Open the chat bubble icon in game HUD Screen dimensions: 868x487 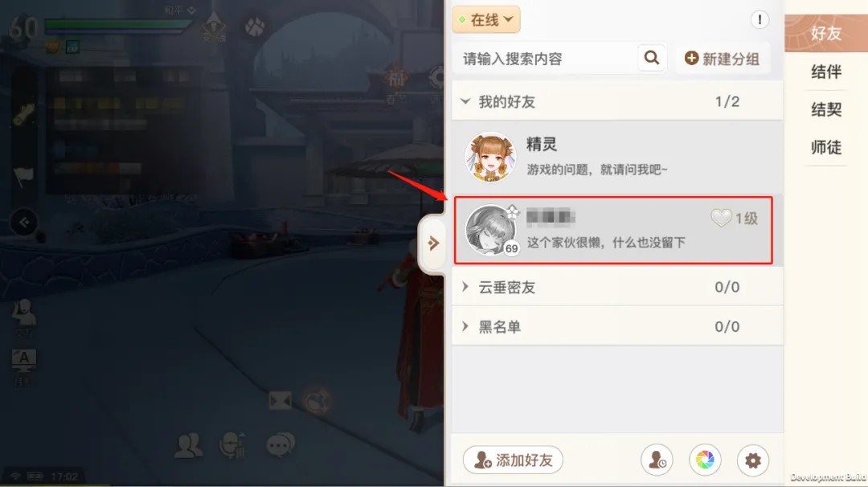coord(280,445)
